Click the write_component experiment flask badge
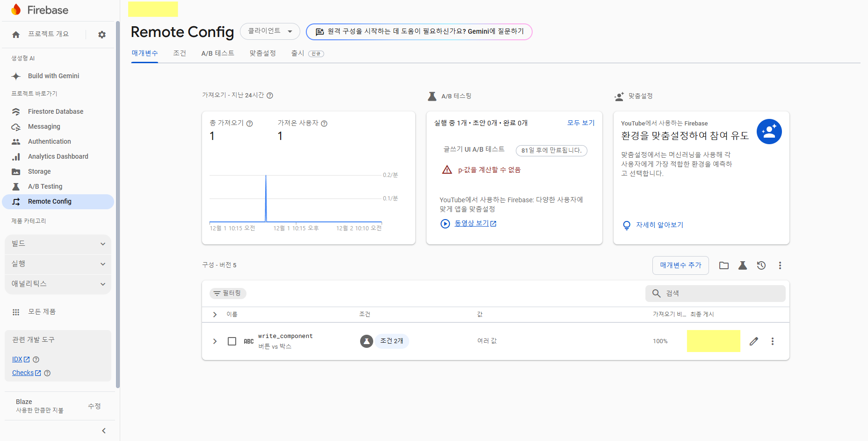Image resolution: width=868 pixels, height=441 pixels. pos(367,341)
